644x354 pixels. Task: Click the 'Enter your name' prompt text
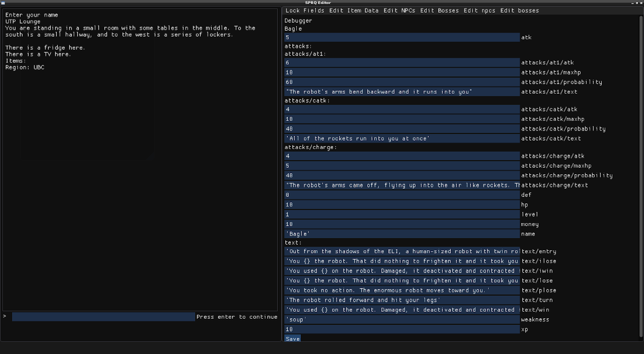click(32, 15)
